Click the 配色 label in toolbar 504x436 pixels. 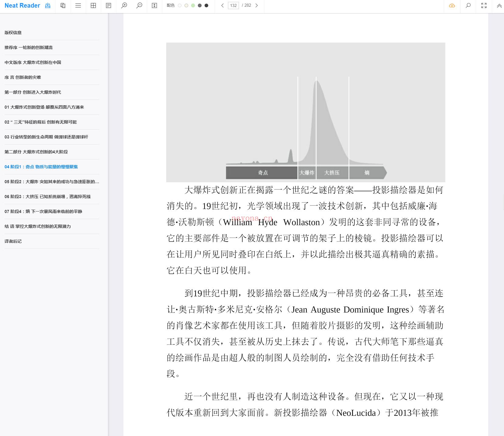(171, 5)
